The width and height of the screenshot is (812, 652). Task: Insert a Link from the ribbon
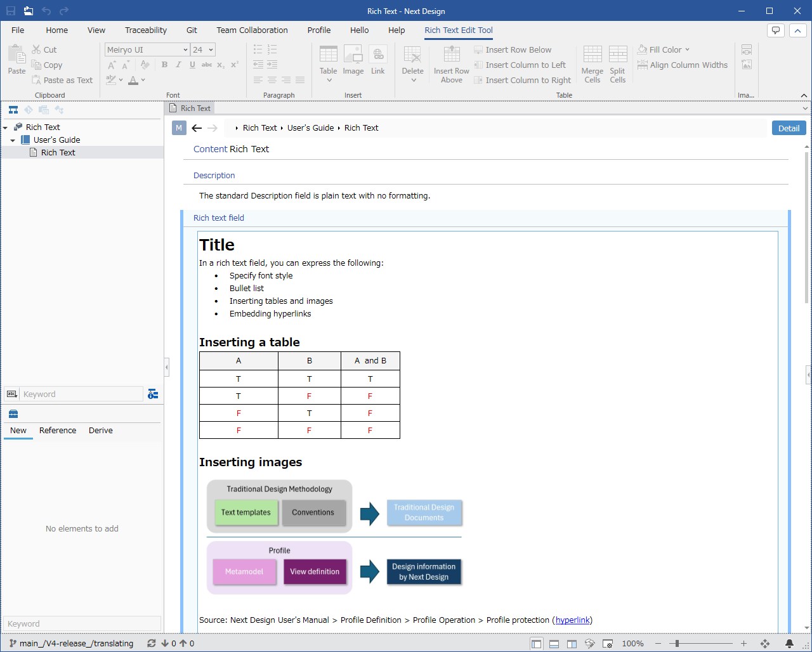pyautogui.click(x=378, y=60)
